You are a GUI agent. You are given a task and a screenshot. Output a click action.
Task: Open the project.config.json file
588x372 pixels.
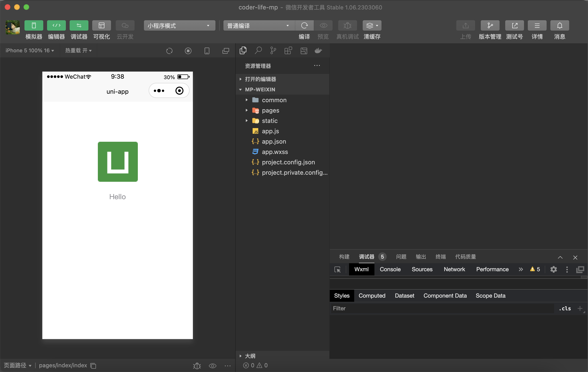[282, 162]
